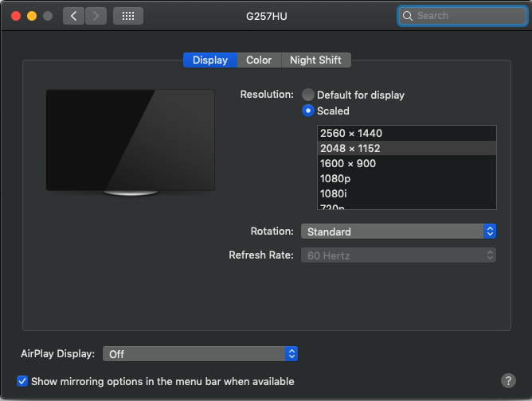
Task: Go back with the left chevron button
Action: tap(73, 16)
